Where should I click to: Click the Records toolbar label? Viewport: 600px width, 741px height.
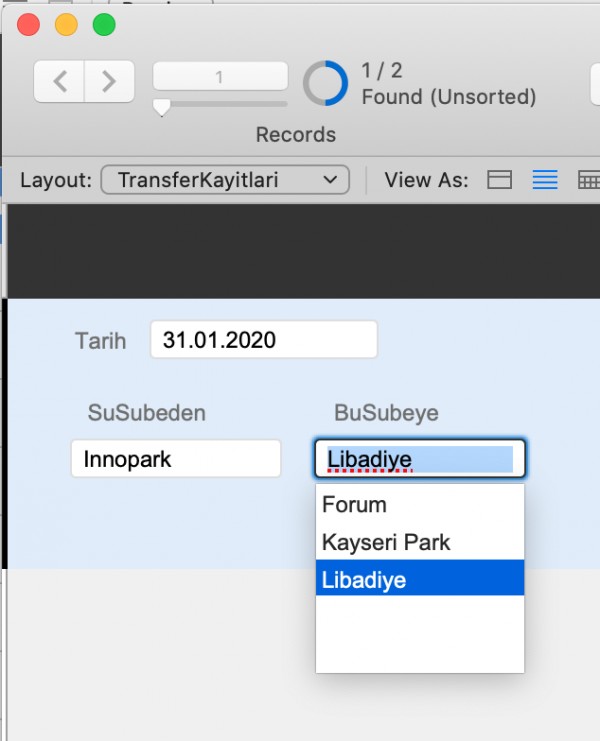click(296, 135)
